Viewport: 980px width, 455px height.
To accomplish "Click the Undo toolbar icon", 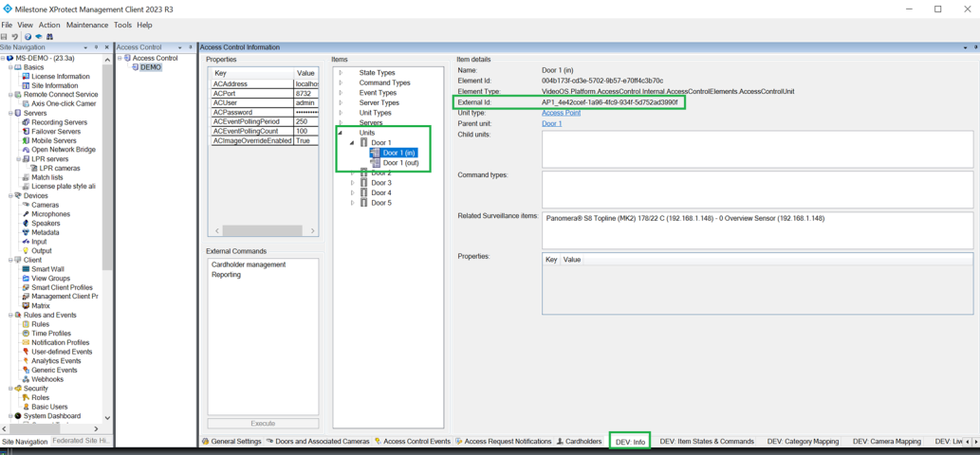I will 14,37.
